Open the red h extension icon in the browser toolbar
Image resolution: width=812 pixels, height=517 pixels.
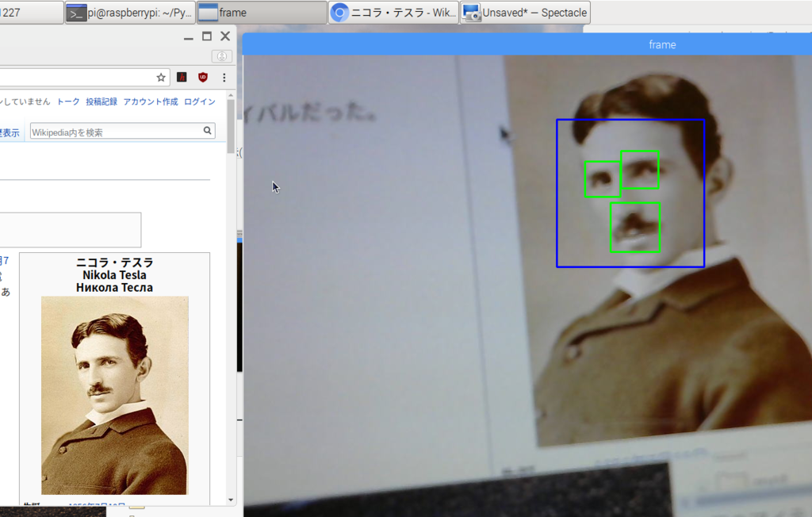(x=182, y=77)
